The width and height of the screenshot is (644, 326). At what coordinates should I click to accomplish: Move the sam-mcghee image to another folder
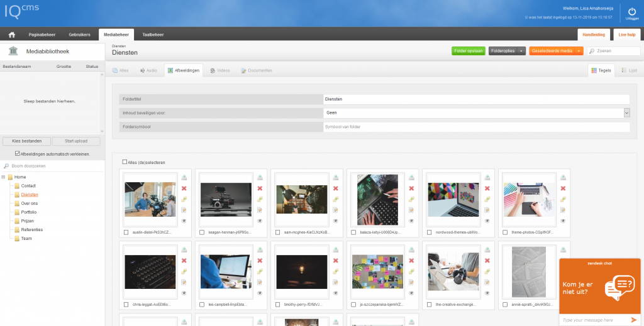pyautogui.click(x=336, y=199)
